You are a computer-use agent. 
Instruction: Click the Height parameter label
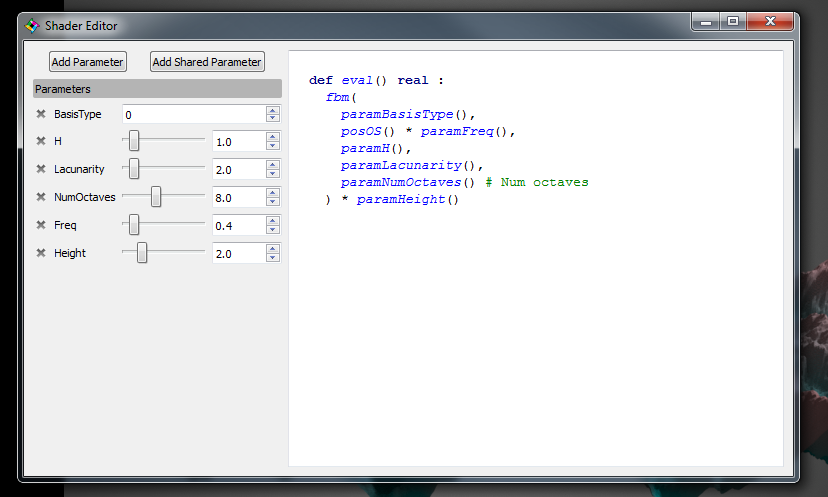70,253
